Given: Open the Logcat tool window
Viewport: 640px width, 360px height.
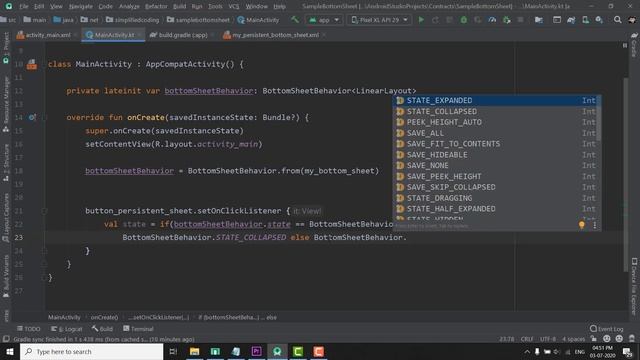Looking at the screenshot, I should (67, 329).
